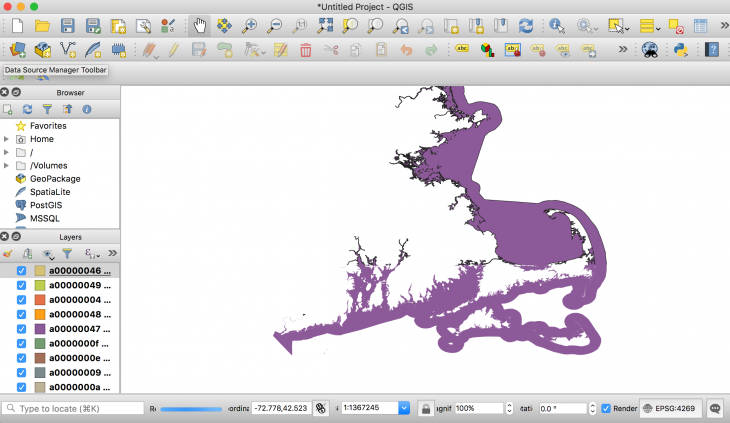Click the EPSG:4269 CRS button
Viewport: 730px width, 423px height.
[x=670, y=408]
